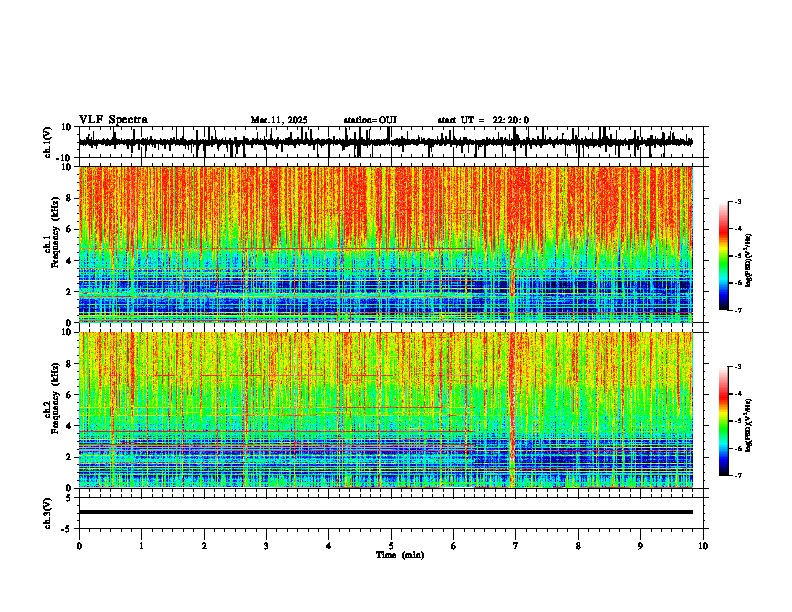Click the 'station=OUJ' label
Screen dimensions: 792x612
click(370, 120)
